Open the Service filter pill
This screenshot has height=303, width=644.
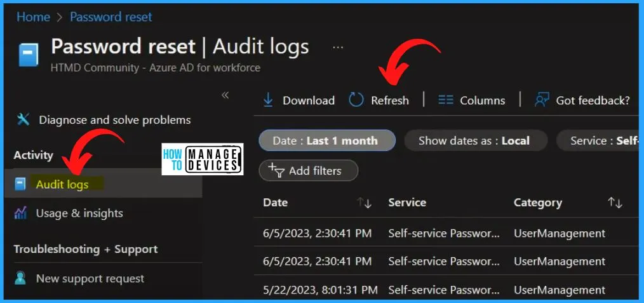coord(598,140)
